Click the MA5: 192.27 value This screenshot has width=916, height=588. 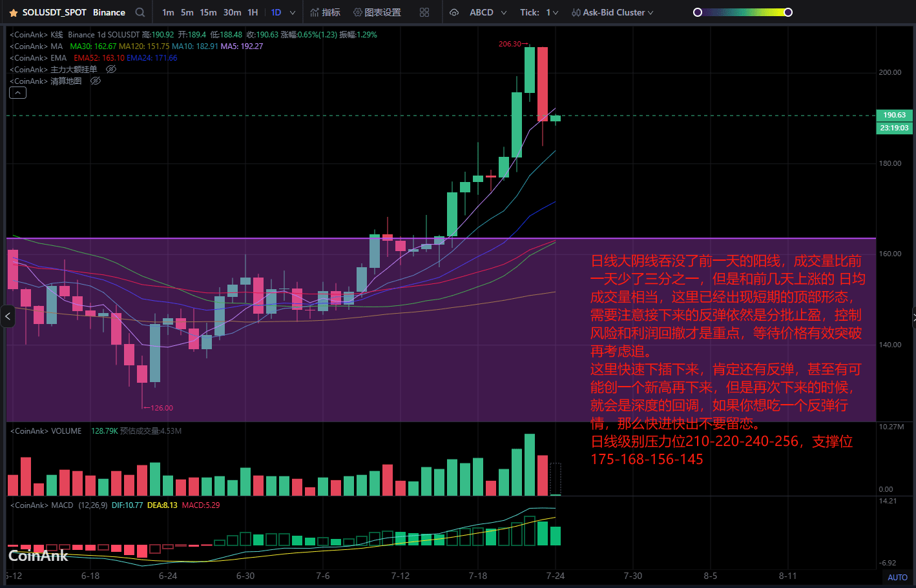[242, 46]
